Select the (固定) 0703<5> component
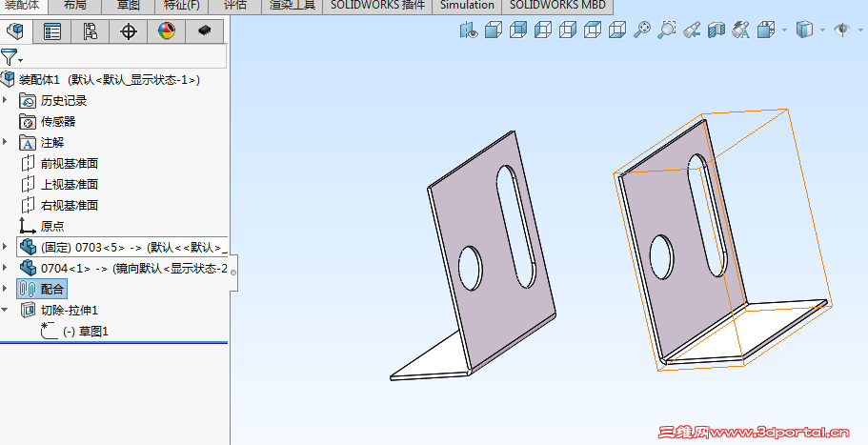868x445 pixels. [x=122, y=247]
